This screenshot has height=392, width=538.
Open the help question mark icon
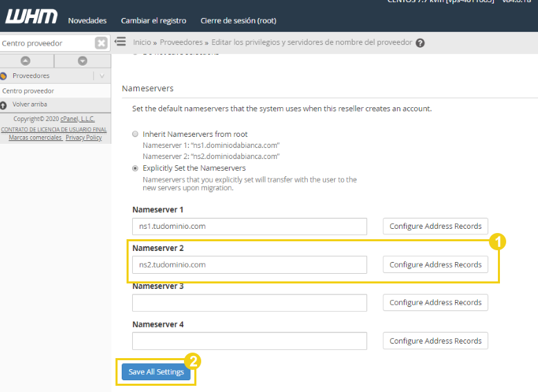point(420,43)
